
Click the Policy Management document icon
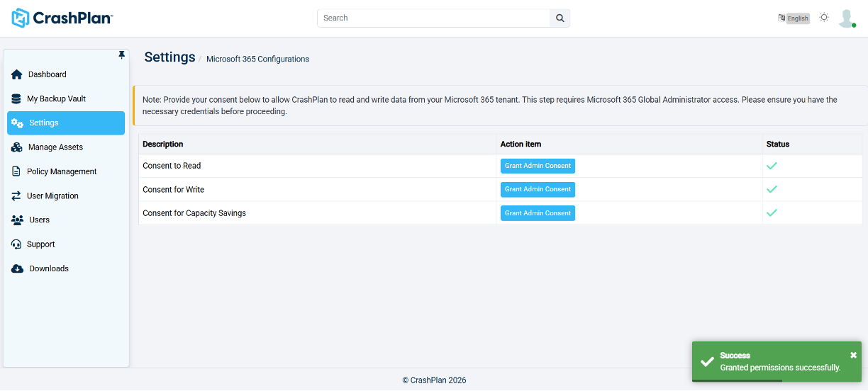coord(16,171)
